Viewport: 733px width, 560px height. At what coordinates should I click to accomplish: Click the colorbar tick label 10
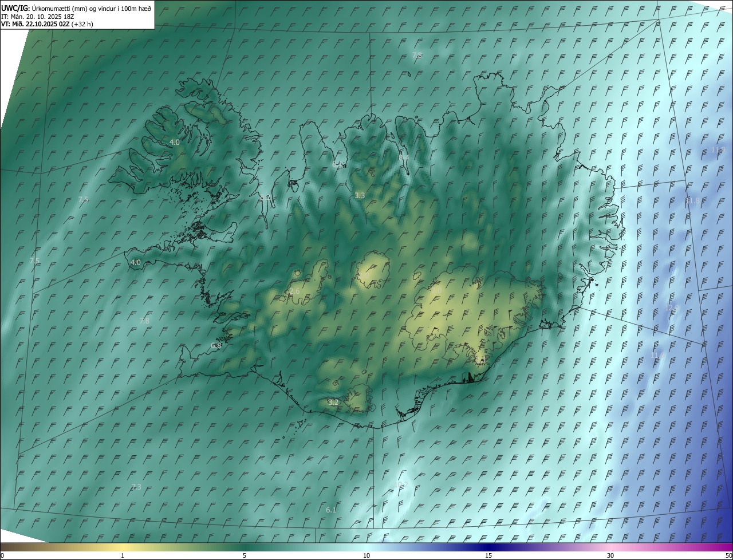tap(366, 556)
